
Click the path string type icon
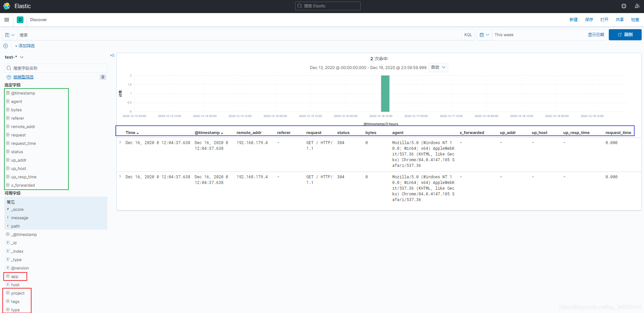pos(8,226)
